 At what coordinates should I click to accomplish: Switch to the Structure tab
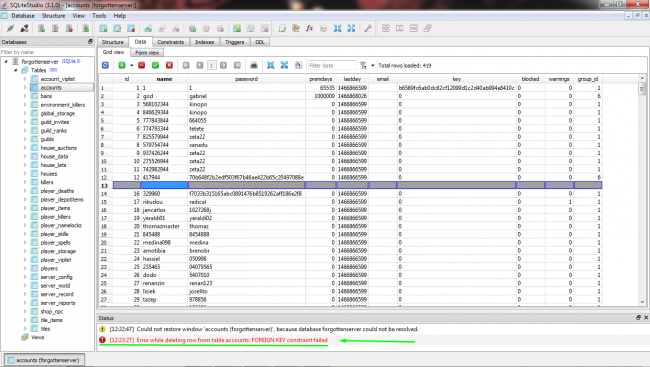click(112, 42)
